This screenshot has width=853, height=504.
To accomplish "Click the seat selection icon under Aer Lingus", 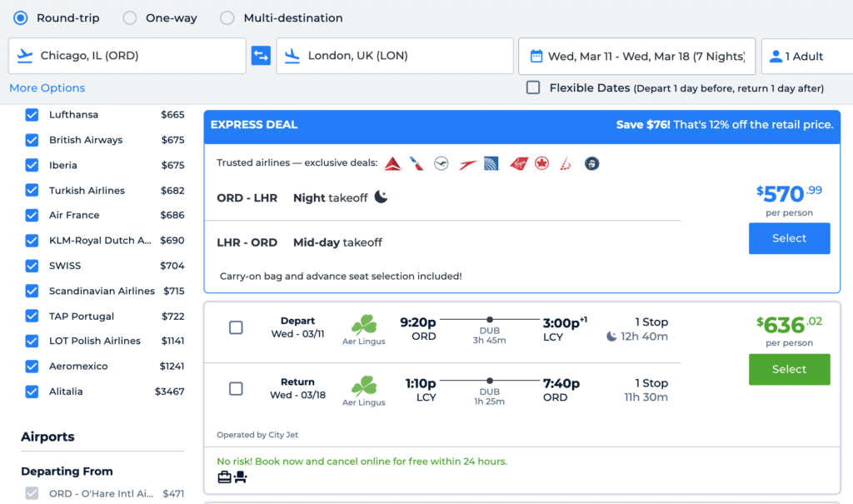I will (x=241, y=477).
